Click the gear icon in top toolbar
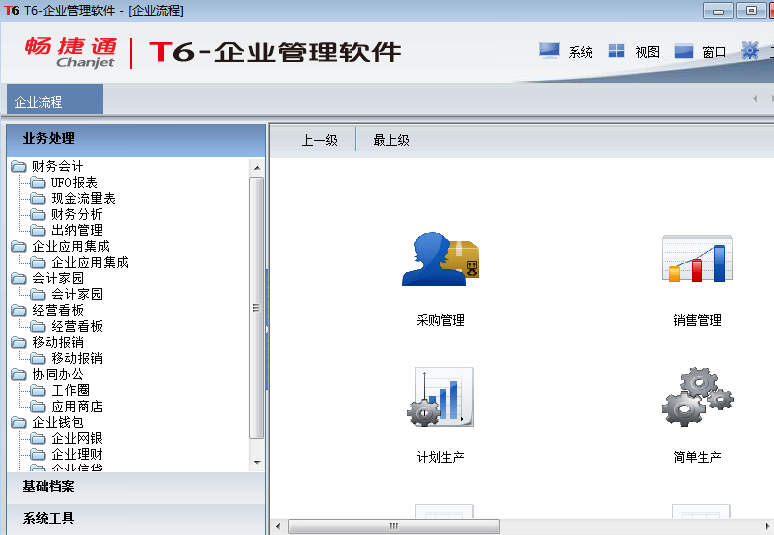Image resolution: width=774 pixels, height=535 pixels. click(x=750, y=51)
